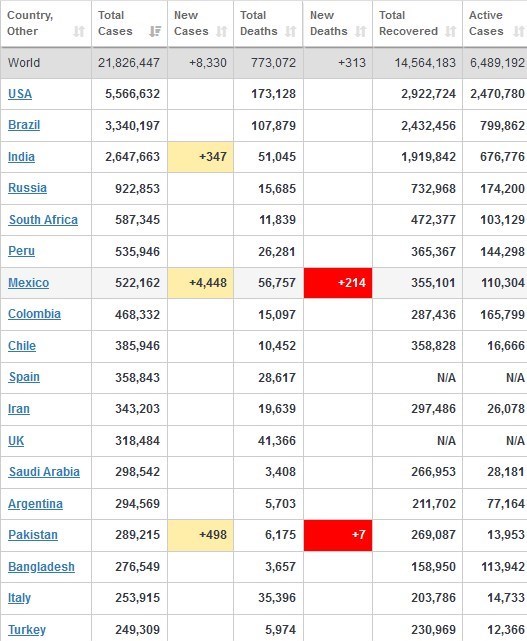Click India's yellow +347 new cases cell
Image resolution: width=527 pixels, height=641 pixels.
(x=200, y=157)
